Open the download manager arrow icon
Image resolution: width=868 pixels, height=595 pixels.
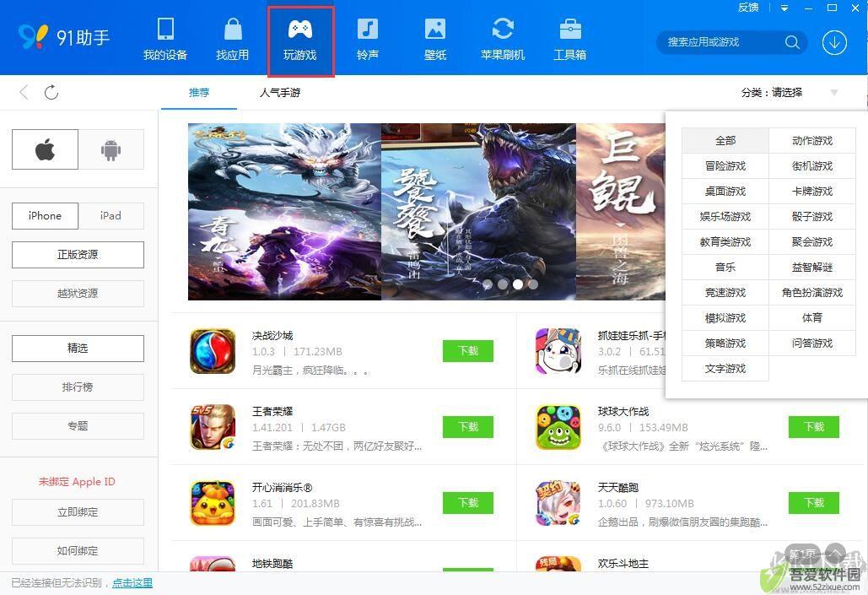click(834, 42)
